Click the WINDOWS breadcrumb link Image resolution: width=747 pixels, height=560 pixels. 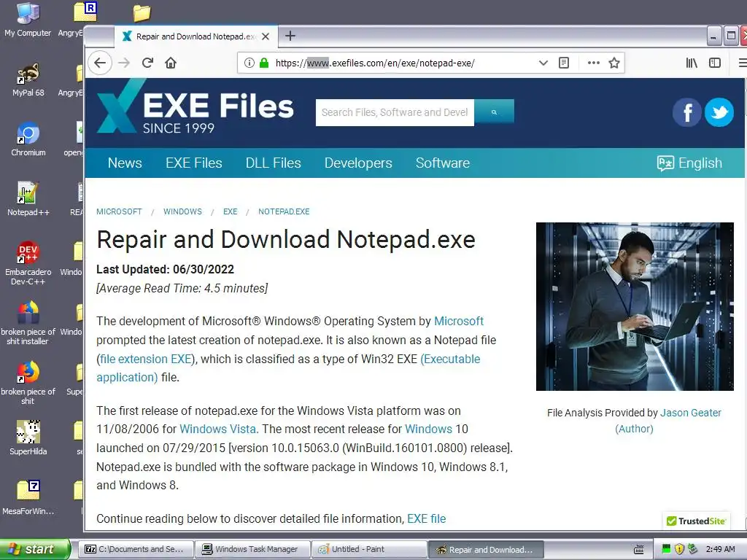[x=182, y=211]
